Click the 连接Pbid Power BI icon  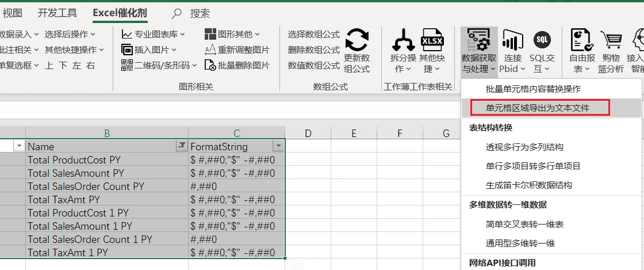click(x=512, y=40)
